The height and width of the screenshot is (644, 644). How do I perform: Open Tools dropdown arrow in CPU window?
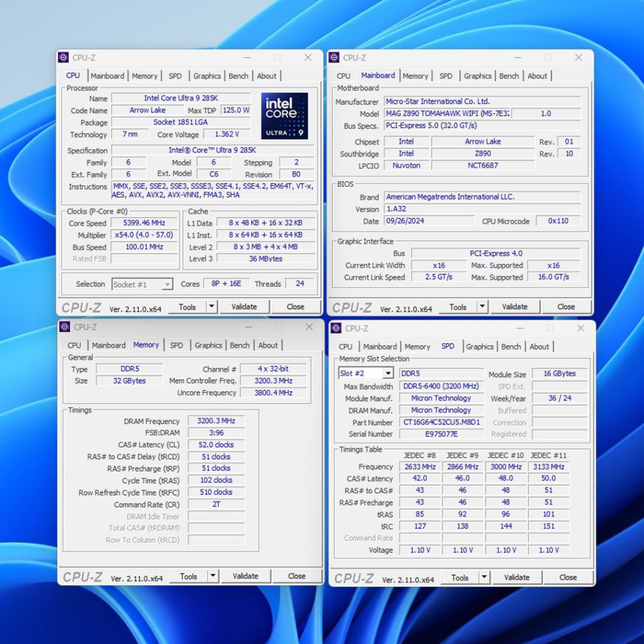tap(211, 306)
